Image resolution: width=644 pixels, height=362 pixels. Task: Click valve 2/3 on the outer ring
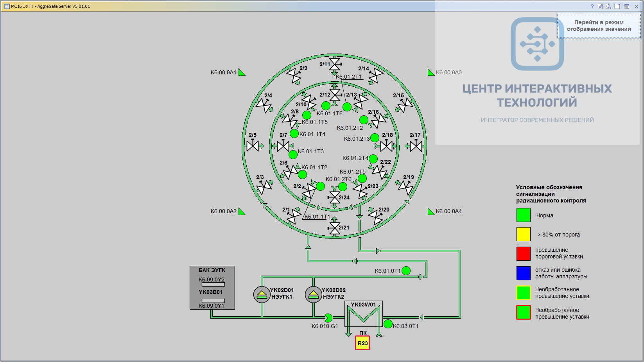pyautogui.click(x=264, y=187)
